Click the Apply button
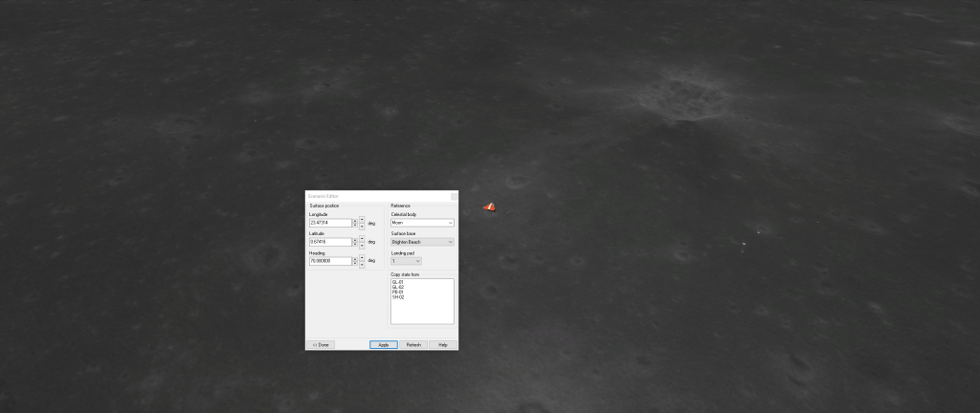Viewport: 980px width, 413px height. [x=384, y=345]
